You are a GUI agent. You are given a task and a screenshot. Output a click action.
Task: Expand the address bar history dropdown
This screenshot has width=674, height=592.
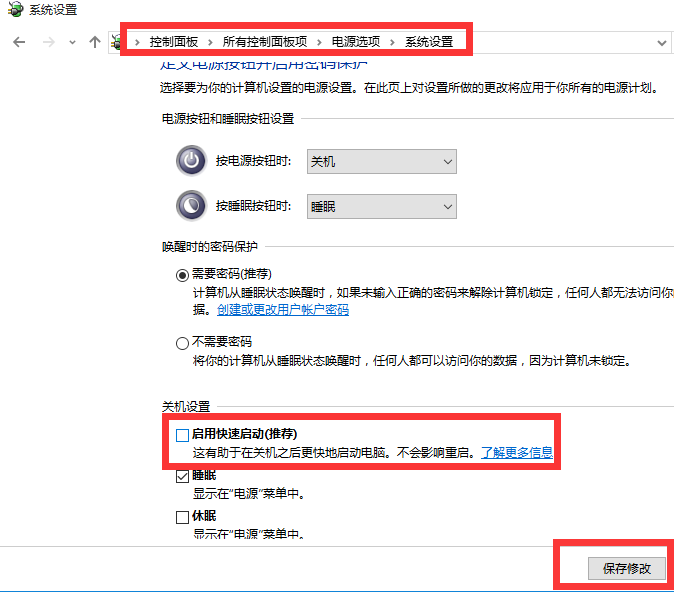662,43
